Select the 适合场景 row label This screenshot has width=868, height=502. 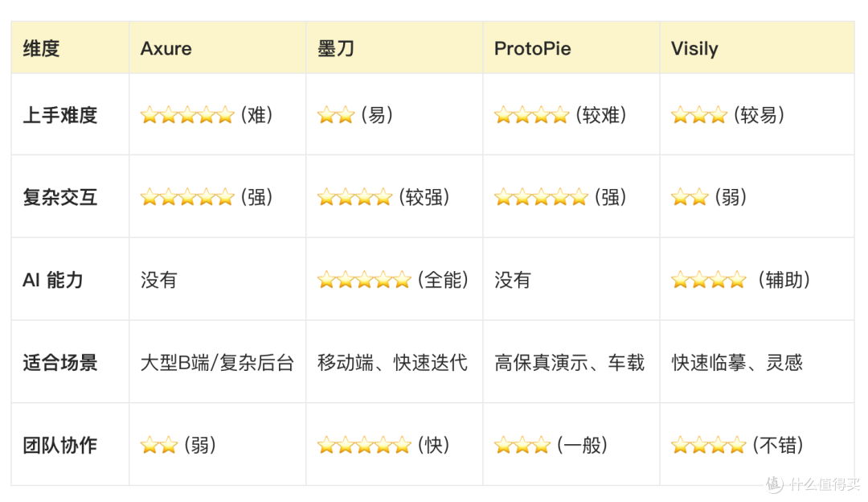pyautogui.click(x=59, y=363)
